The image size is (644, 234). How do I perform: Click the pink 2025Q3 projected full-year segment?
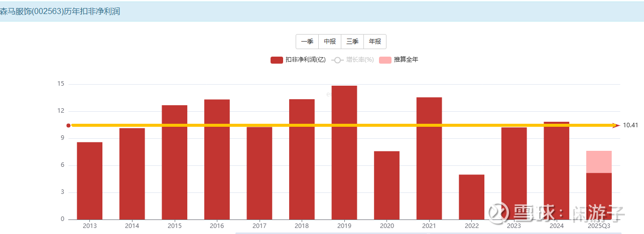(x=599, y=162)
